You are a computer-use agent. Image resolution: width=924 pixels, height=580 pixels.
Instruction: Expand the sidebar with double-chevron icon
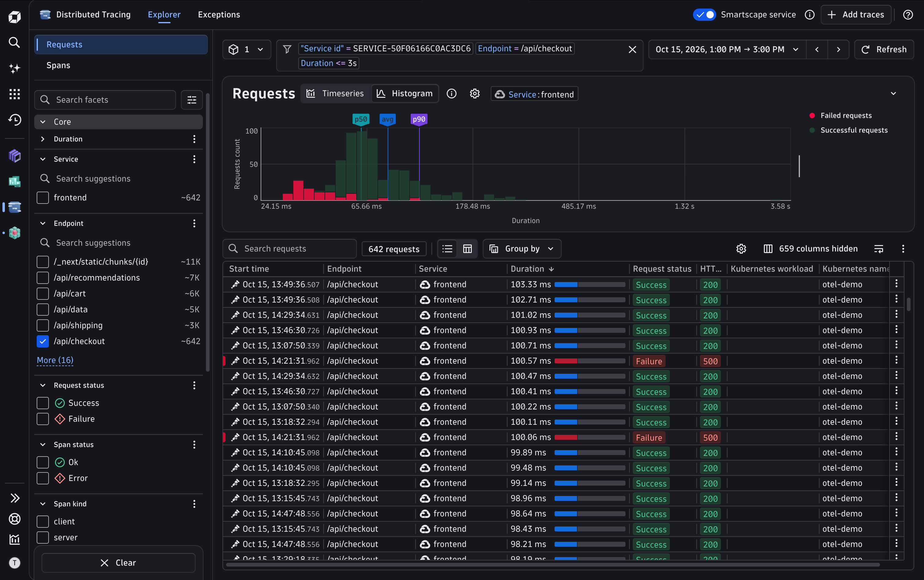15,498
